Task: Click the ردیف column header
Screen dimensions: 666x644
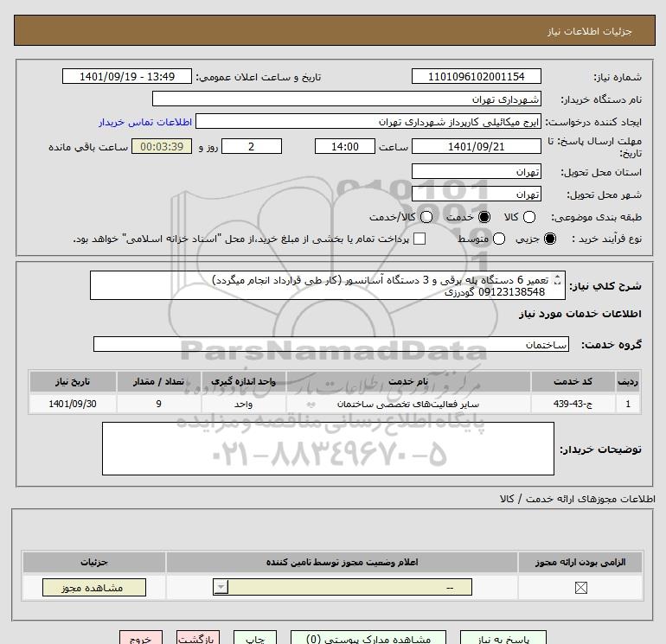Action: (628, 381)
